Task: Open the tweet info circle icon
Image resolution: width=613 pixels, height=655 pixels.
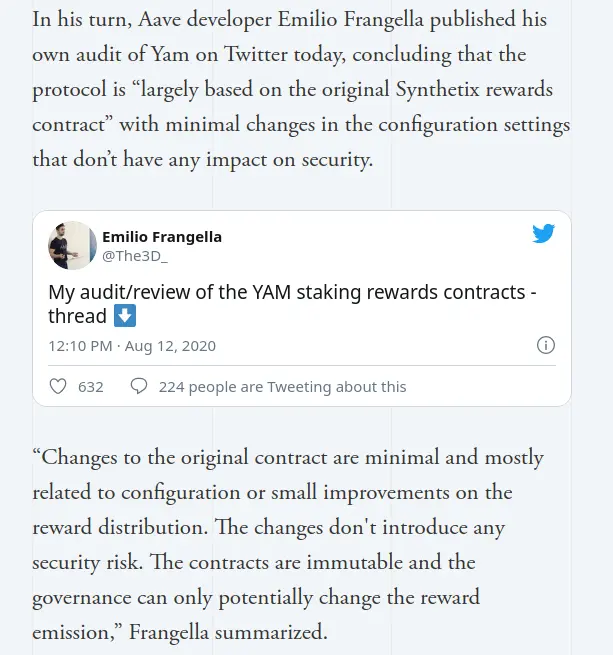Action: (x=546, y=345)
